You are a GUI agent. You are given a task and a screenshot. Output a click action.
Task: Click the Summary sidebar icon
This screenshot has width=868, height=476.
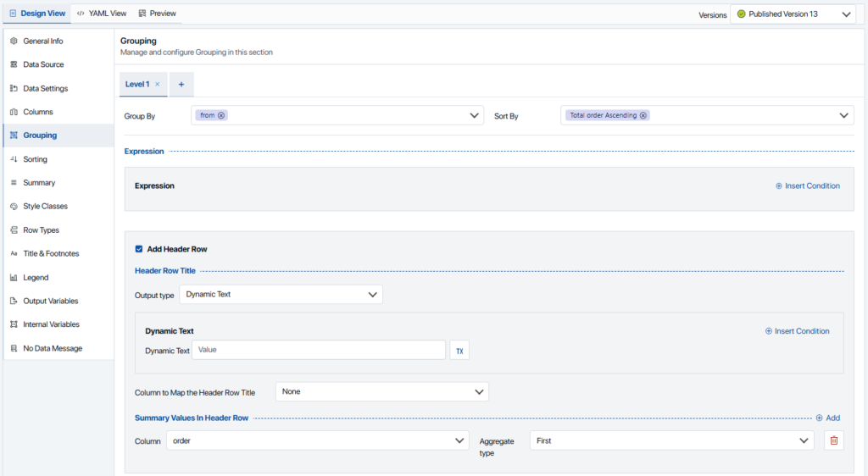[x=14, y=182]
